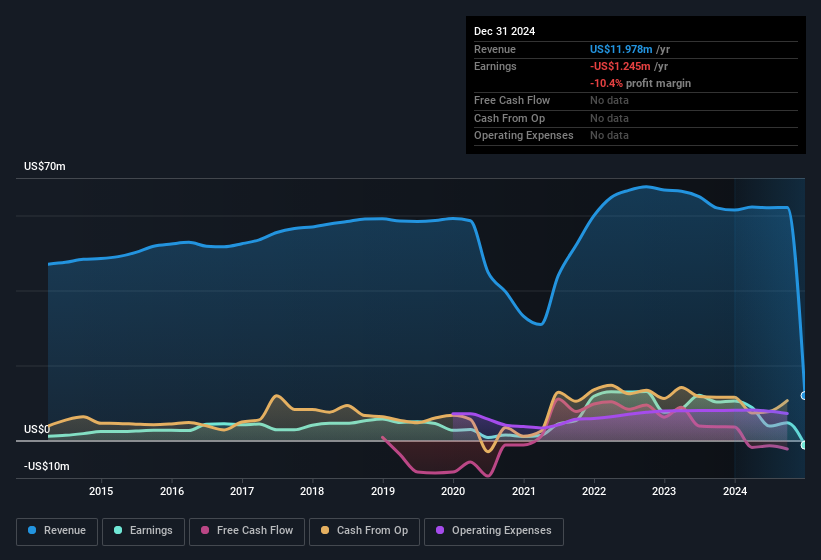The width and height of the screenshot is (821, 560).
Task: Click the pink Free Cash Flow legend dot
Action: click(205, 530)
